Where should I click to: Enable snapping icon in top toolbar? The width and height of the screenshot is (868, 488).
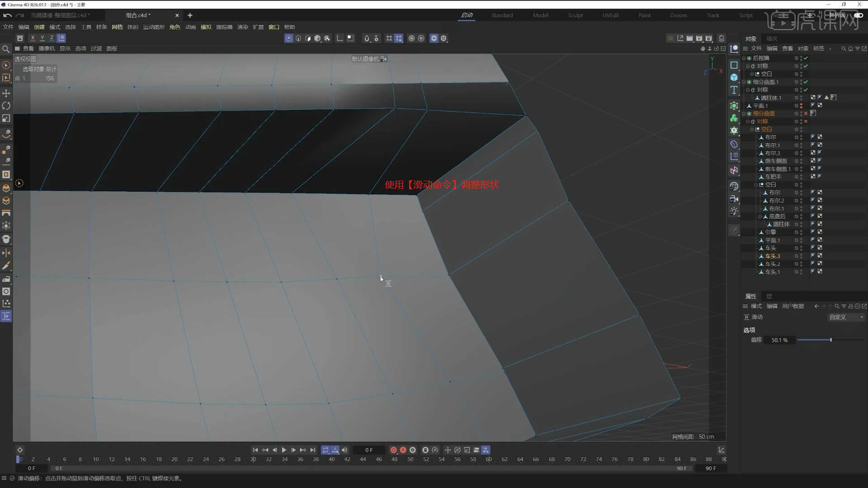click(x=367, y=38)
